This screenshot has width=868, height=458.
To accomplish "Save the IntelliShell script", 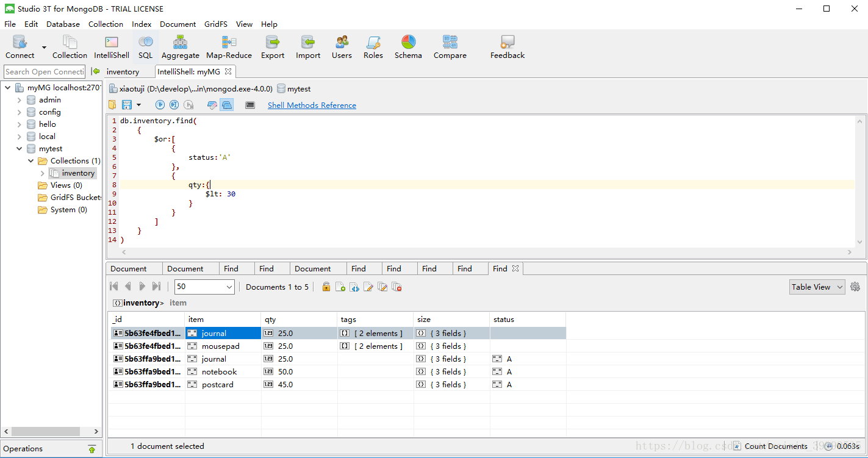I will click(x=127, y=105).
